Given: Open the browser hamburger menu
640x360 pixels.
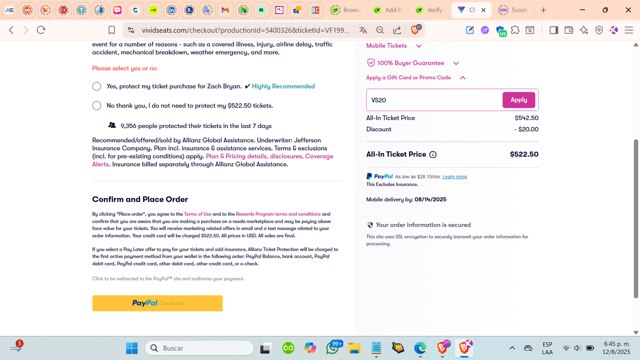Looking at the screenshot, I should pyautogui.click(x=629, y=30).
